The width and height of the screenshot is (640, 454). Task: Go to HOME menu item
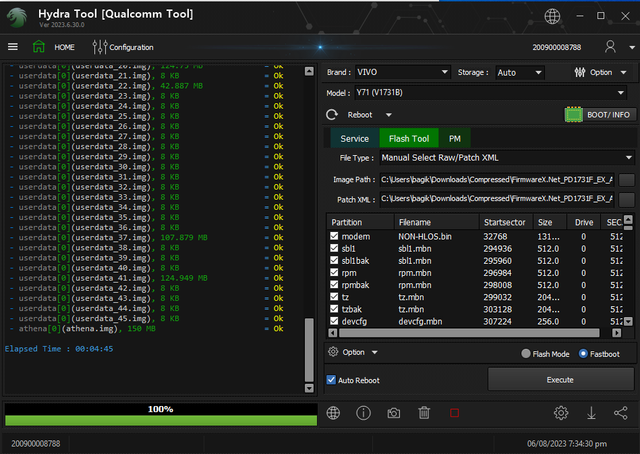(x=64, y=47)
